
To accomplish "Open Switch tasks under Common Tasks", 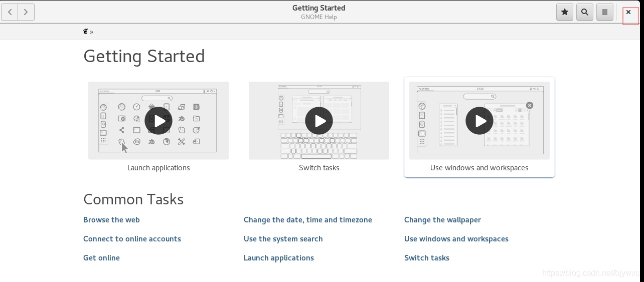I will (427, 258).
